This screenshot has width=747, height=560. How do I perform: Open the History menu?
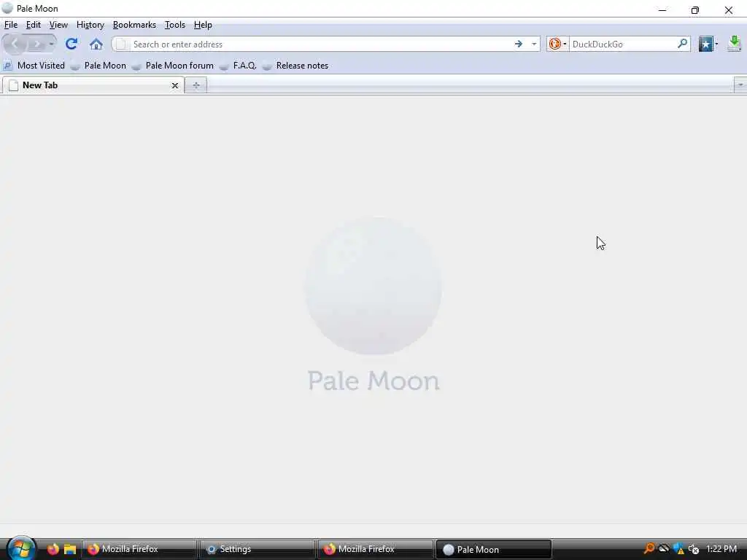coord(90,25)
